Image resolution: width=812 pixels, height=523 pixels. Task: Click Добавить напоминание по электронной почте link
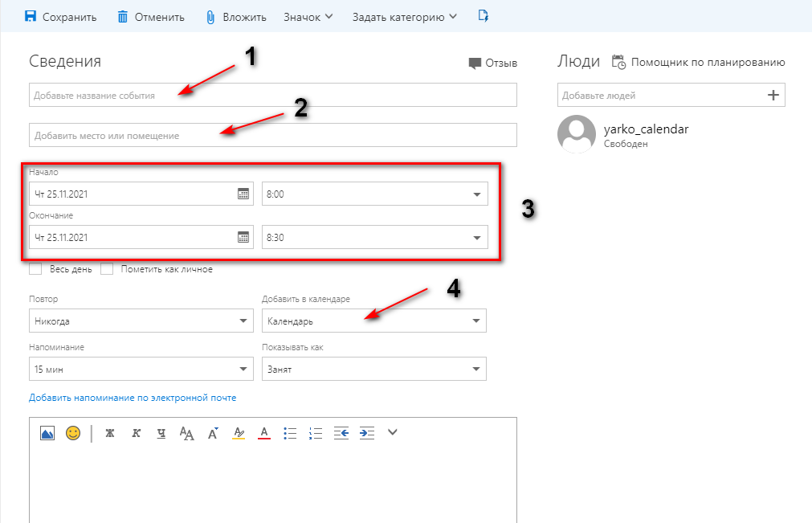(x=133, y=398)
